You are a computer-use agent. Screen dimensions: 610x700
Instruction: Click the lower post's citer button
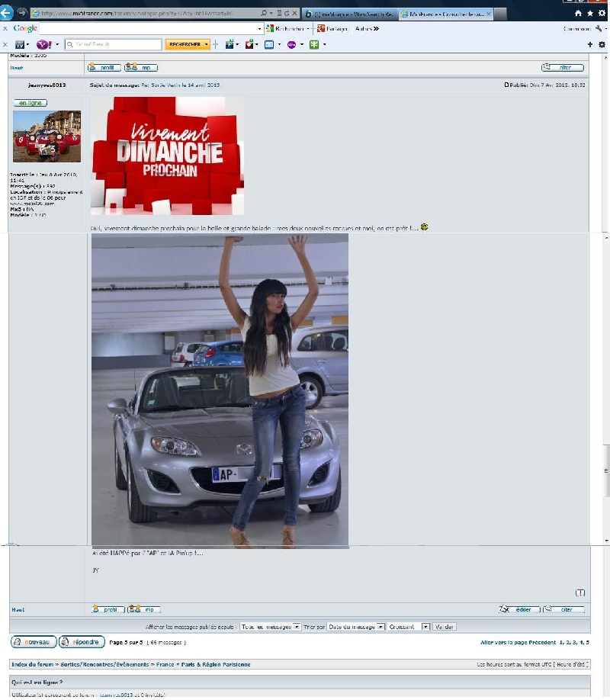tap(564, 609)
